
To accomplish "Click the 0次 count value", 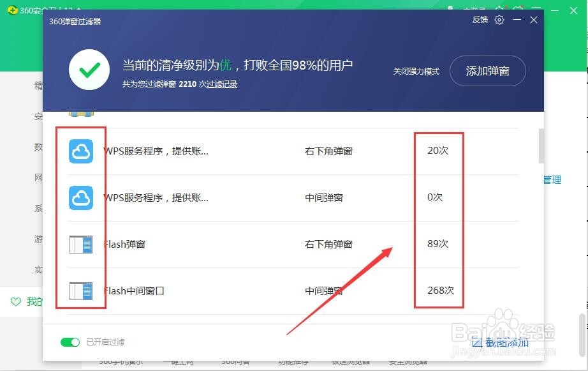I will (435, 197).
